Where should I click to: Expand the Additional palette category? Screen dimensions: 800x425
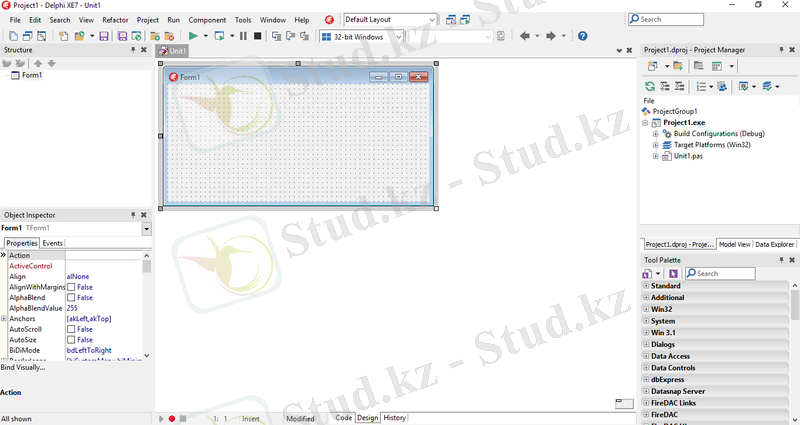coord(646,297)
